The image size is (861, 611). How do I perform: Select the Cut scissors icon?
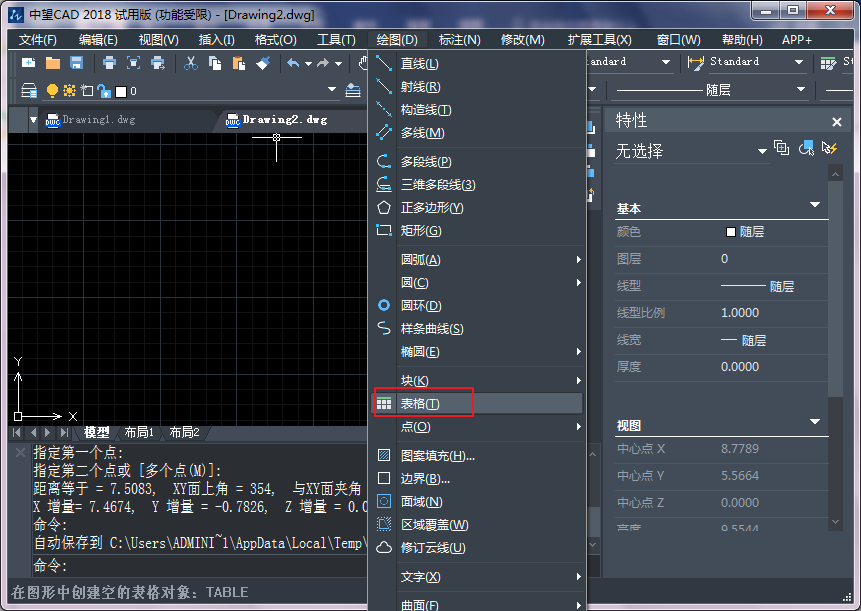pyautogui.click(x=193, y=62)
